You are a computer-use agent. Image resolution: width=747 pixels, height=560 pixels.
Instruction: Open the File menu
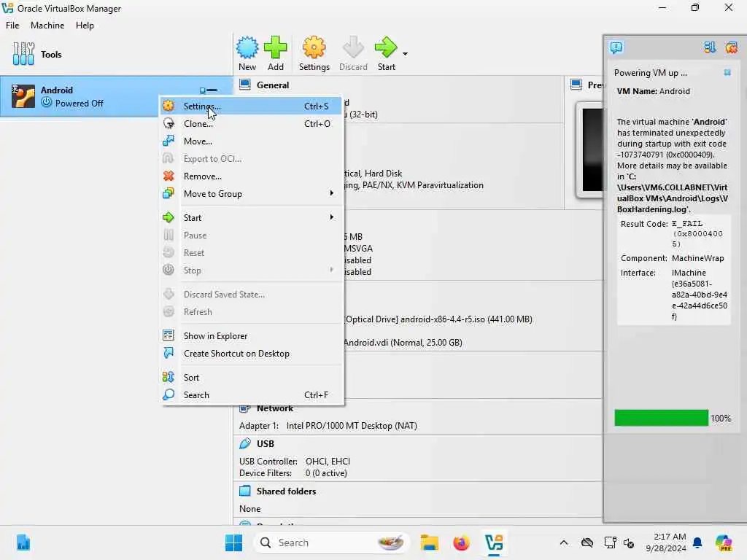[x=12, y=26]
